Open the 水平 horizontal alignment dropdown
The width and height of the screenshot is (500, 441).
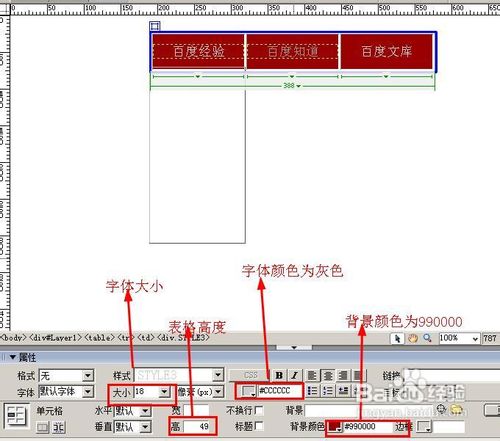coord(145,411)
